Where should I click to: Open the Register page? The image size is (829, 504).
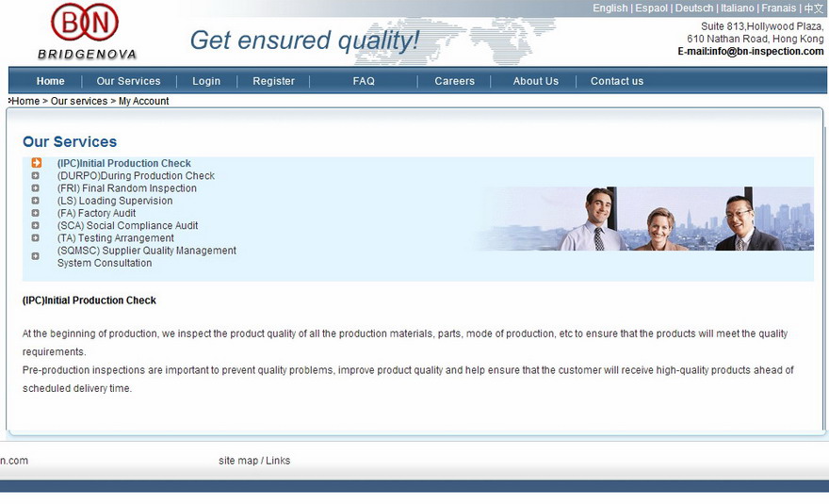[x=273, y=81]
